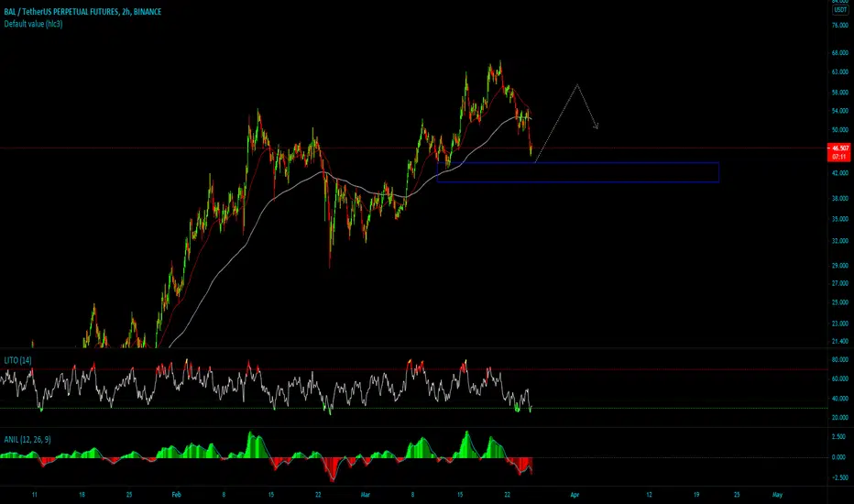Click the Apr label on time axis
This screenshot has height=504, width=854.
[574, 495]
